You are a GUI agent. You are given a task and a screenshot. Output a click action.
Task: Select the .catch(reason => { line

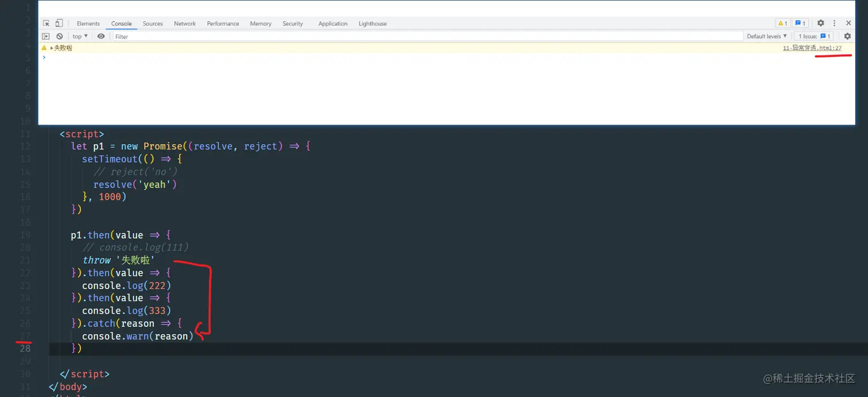126,323
